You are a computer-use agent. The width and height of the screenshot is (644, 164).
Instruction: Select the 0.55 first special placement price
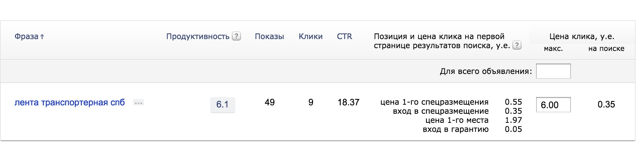pos(513,102)
